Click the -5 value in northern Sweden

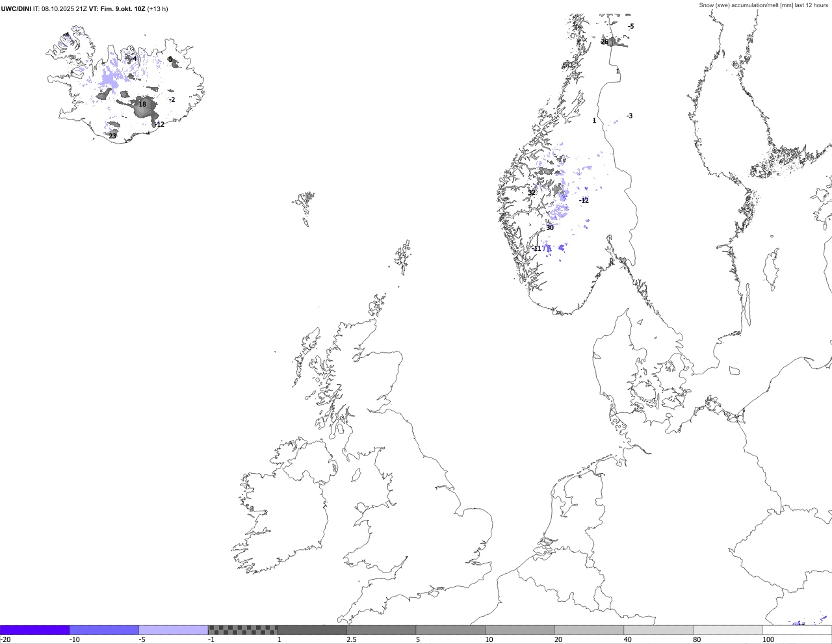pos(630,26)
